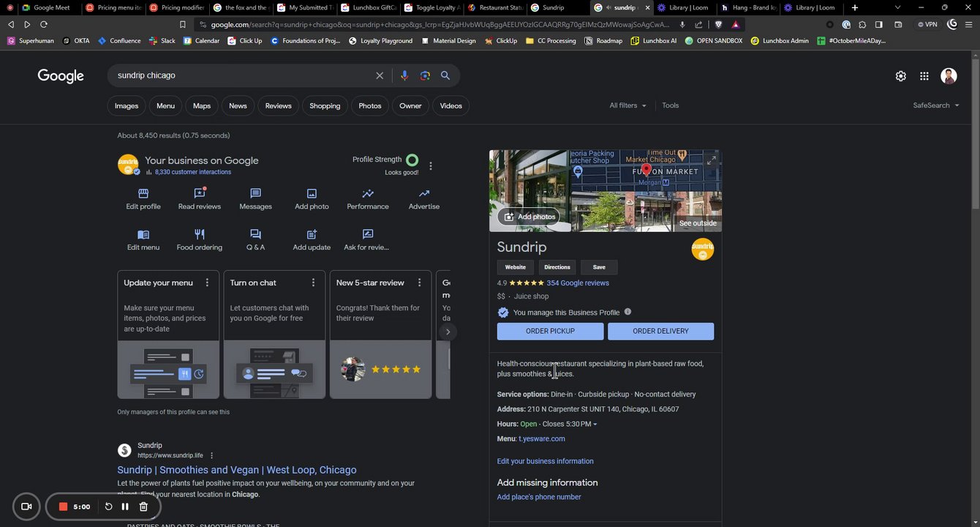Filter results by Images
Viewport: 980px width, 527px height.
tap(127, 105)
